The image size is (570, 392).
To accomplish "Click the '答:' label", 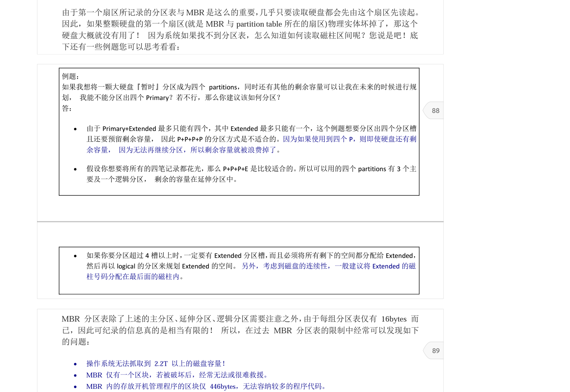I will (x=67, y=108).
